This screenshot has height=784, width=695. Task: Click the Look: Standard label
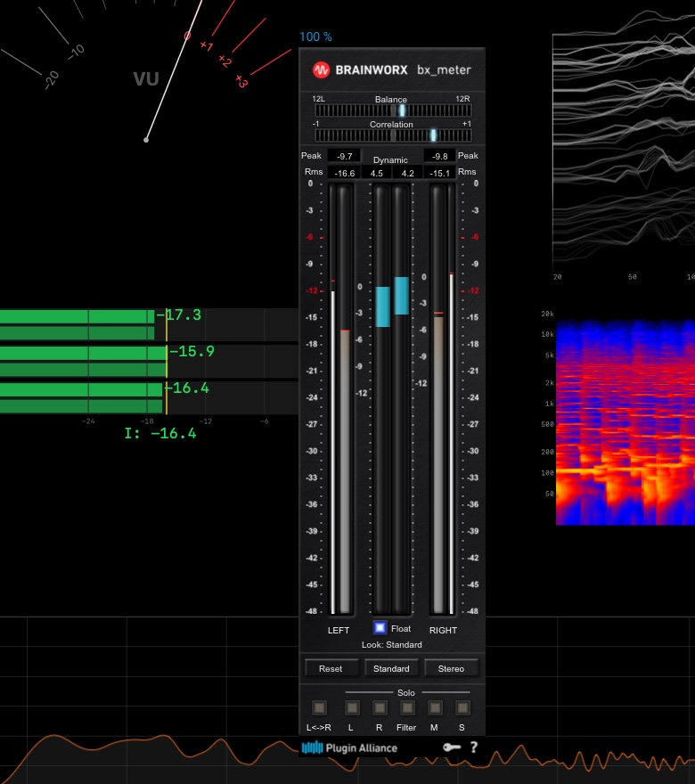pyautogui.click(x=391, y=644)
